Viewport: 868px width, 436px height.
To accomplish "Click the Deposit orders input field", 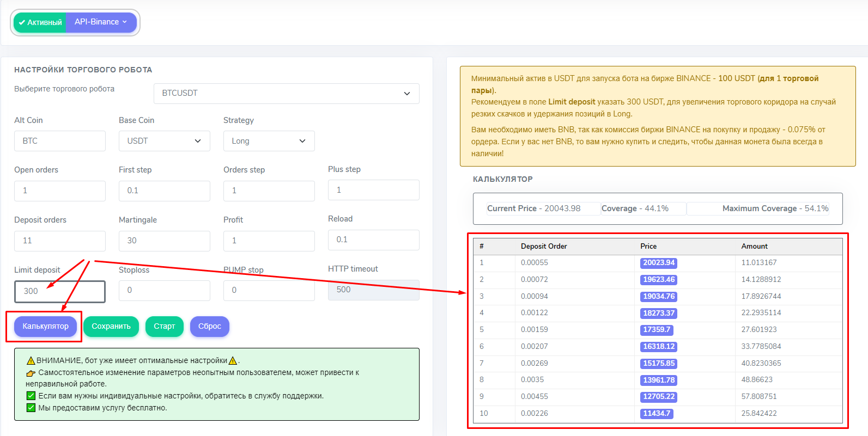I will tap(60, 241).
